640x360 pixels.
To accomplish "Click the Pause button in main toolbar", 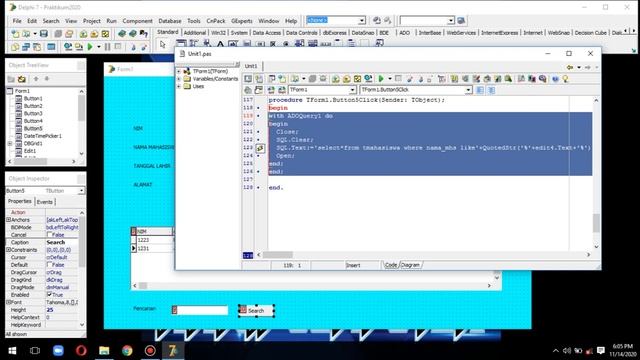I will tap(107, 47).
